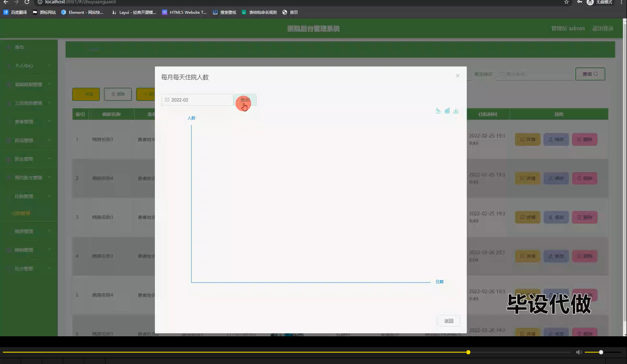Close the 每月每天住院人数 dialog
The height and width of the screenshot is (364, 627).
(457, 76)
